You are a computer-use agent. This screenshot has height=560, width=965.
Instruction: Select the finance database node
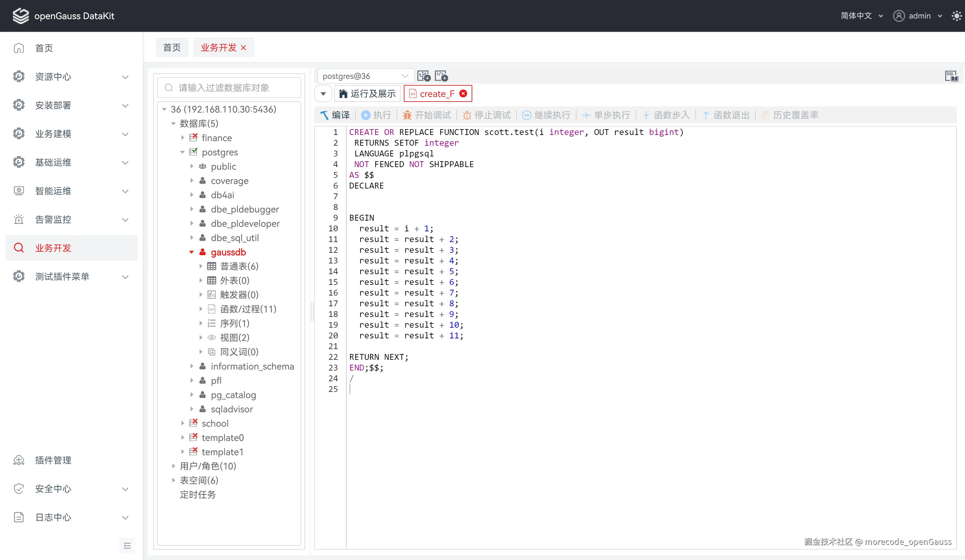(x=217, y=138)
